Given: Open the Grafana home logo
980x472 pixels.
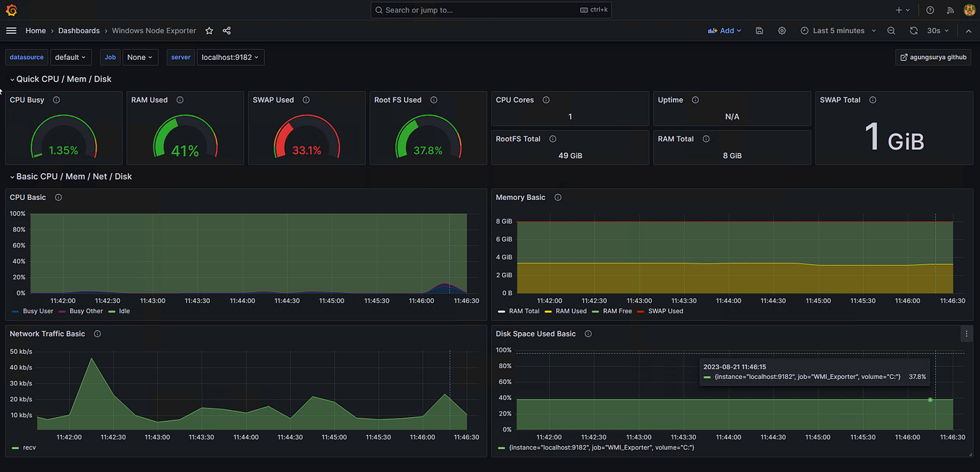Looking at the screenshot, I should [11, 9].
